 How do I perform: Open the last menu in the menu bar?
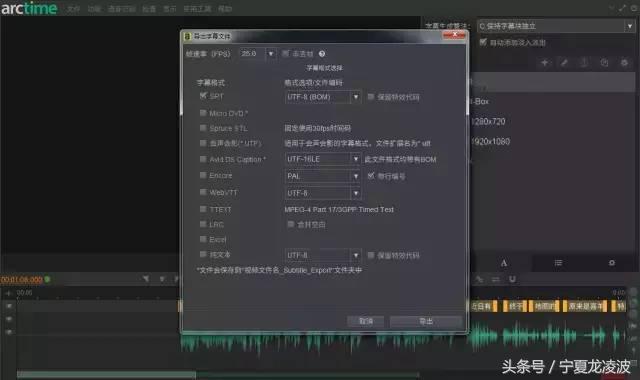pyautogui.click(x=225, y=9)
